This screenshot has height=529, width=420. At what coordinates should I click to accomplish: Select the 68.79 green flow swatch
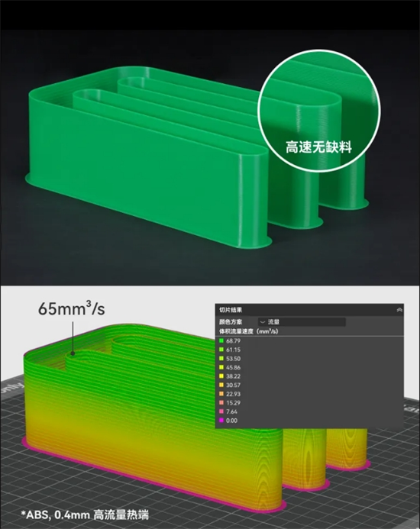(x=221, y=340)
